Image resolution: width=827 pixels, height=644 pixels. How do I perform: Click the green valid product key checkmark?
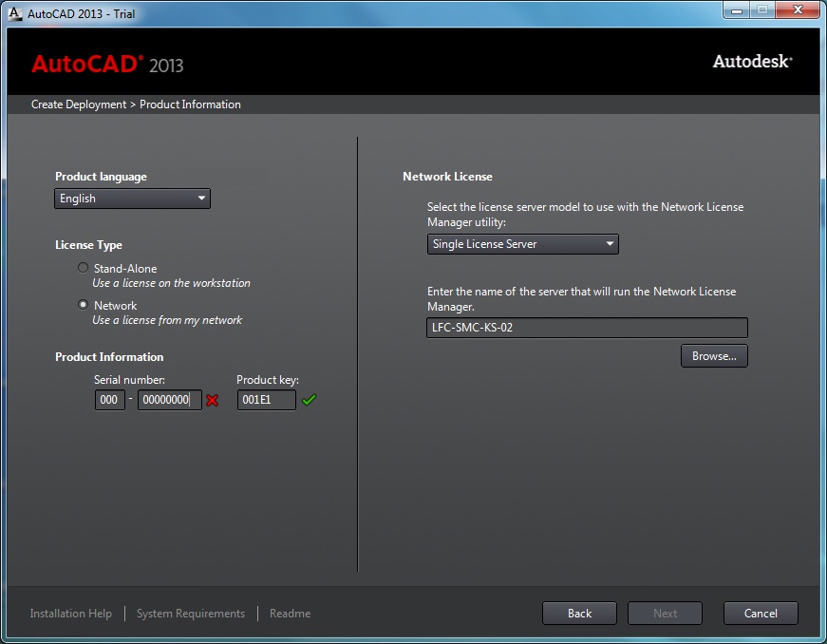point(310,400)
